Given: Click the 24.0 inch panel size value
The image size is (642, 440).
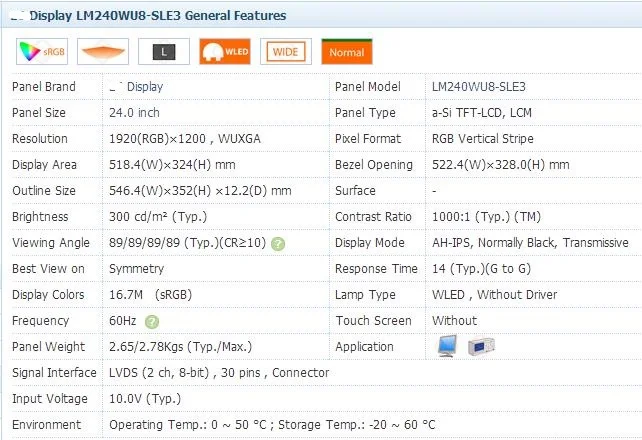Looking at the screenshot, I should 134,113.
